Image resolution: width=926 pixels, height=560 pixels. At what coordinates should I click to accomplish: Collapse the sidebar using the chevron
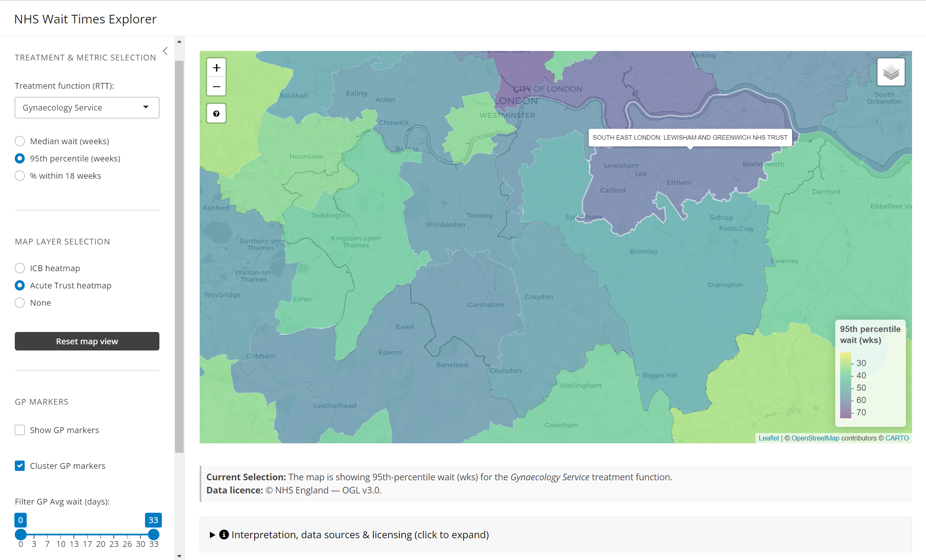(165, 51)
